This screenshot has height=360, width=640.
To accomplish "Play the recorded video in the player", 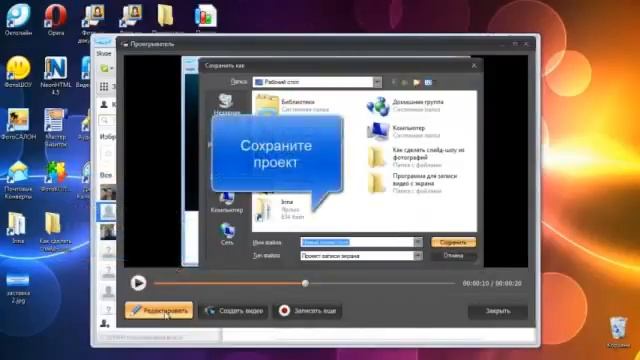I will click(x=138, y=283).
